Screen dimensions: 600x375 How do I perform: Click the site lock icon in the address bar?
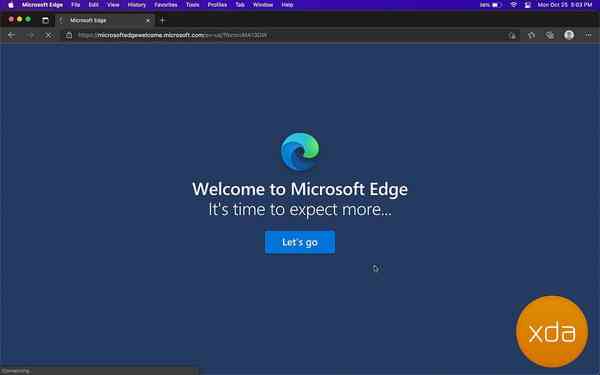pyautogui.click(x=69, y=35)
